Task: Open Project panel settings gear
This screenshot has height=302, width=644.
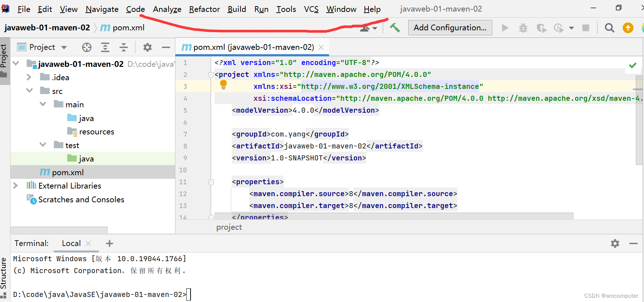Action: click(147, 47)
